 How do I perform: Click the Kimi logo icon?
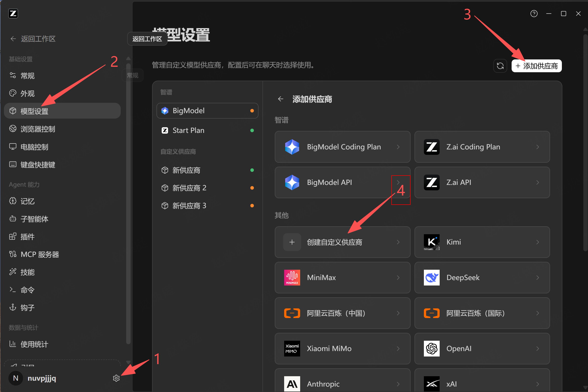point(432,242)
